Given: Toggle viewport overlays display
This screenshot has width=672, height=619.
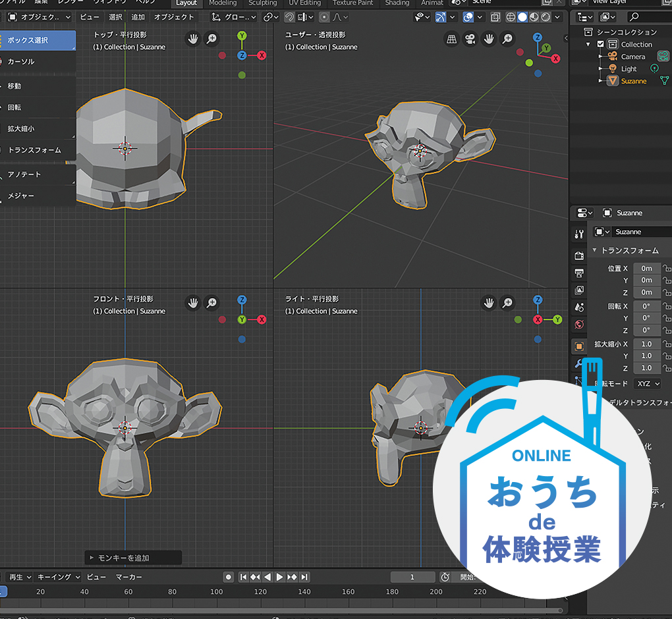Looking at the screenshot, I should tap(468, 17).
